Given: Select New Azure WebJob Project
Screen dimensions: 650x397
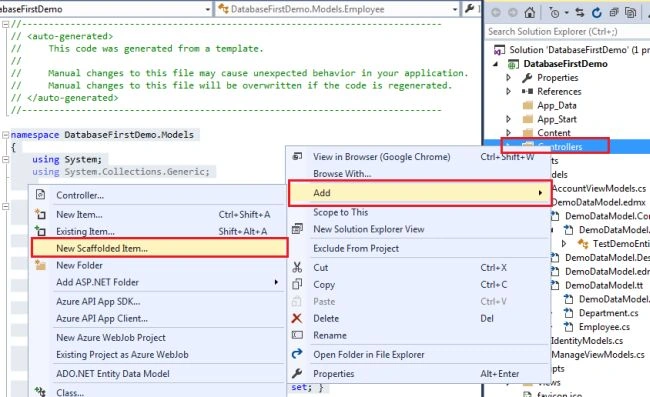Looking at the screenshot, I should [x=111, y=338].
